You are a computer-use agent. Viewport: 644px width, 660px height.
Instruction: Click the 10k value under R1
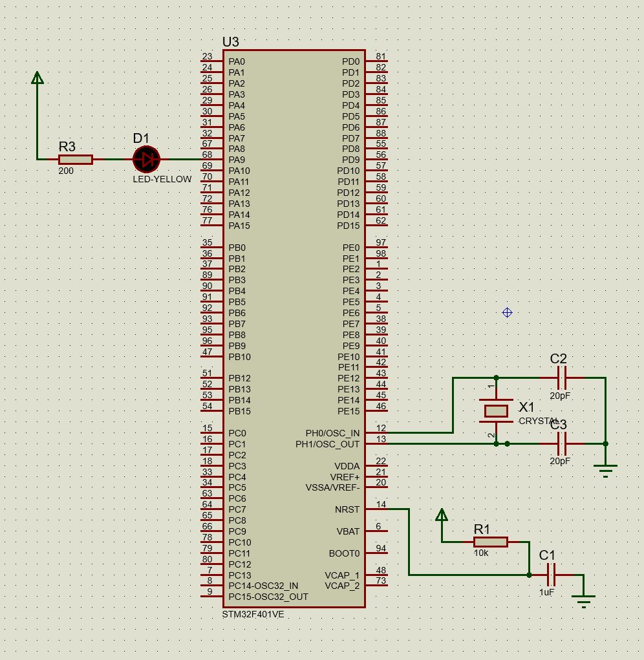(x=481, y=553)
